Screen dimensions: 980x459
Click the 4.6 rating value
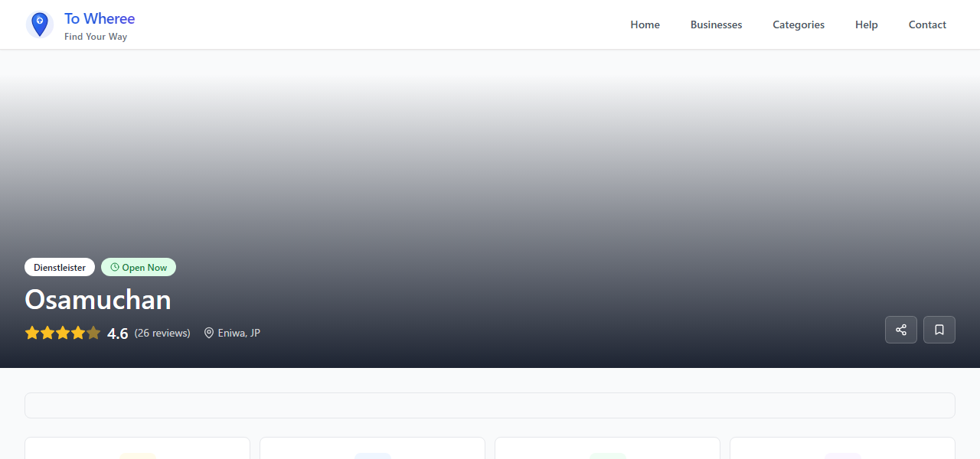click(x=118, y=334)
